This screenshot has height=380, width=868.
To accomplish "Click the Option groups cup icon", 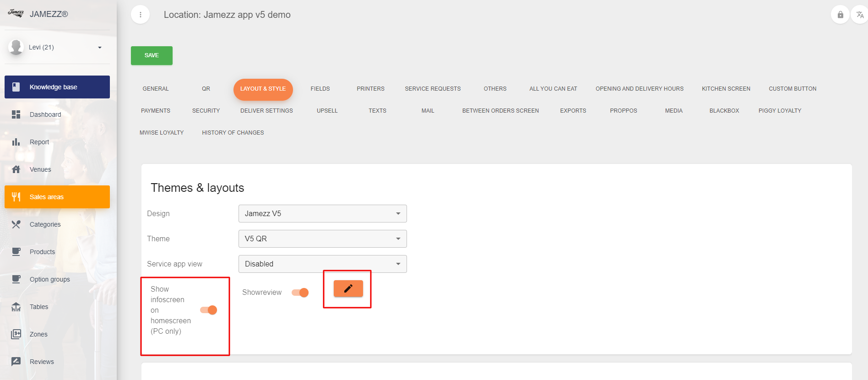I will pyautogui.click(x=16, y=279).
